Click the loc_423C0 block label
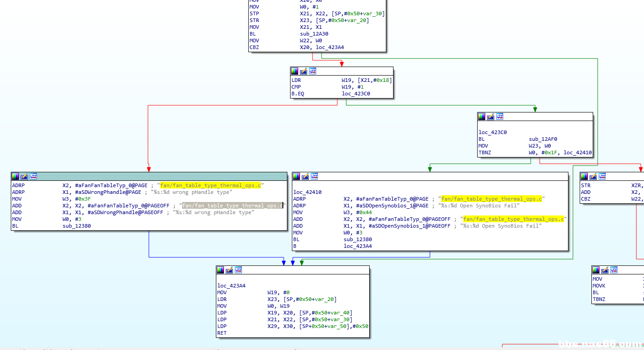The width and height of the screenshot is (644, 350). tap(493, 132)
